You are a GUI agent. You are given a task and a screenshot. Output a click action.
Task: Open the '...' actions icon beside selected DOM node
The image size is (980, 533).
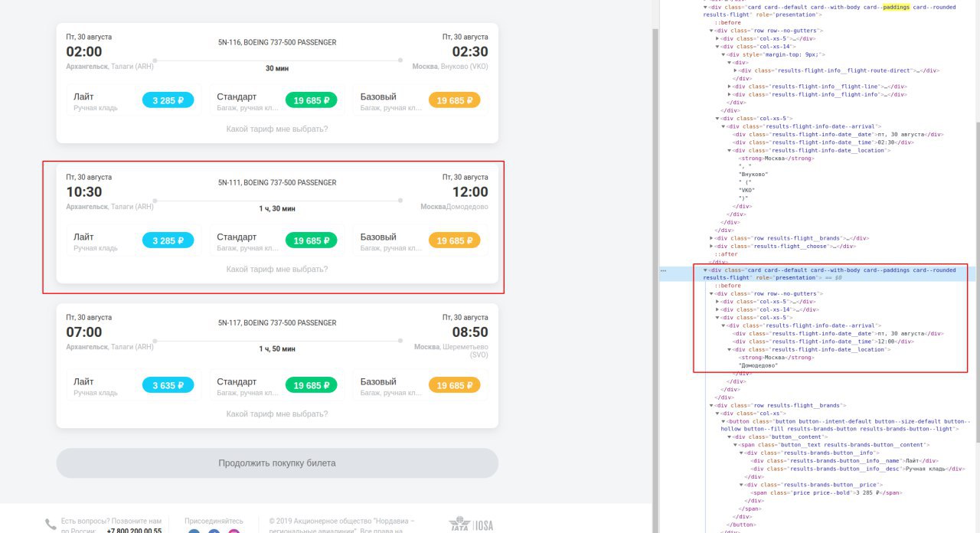point(664,270)
